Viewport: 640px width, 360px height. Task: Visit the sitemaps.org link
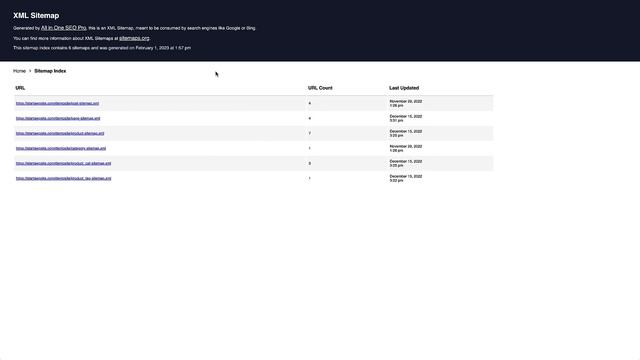(134, 38)
